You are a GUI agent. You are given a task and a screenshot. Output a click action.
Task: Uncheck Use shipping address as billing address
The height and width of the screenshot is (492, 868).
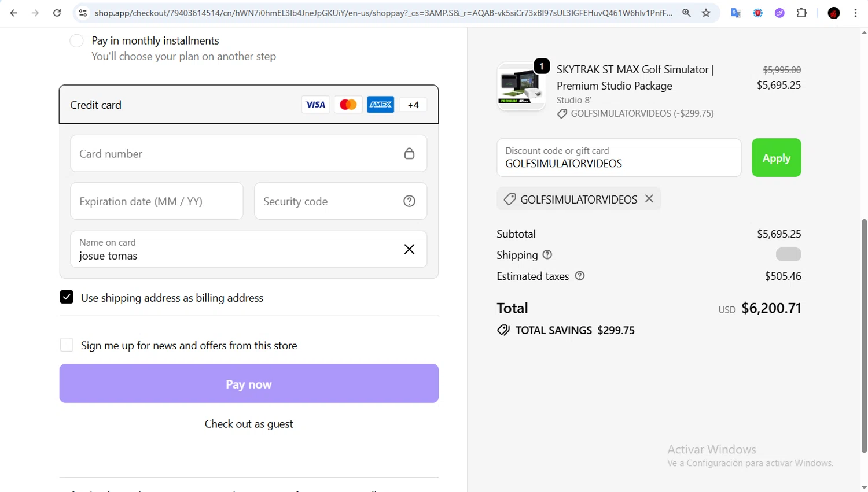(x=67, y=297)
